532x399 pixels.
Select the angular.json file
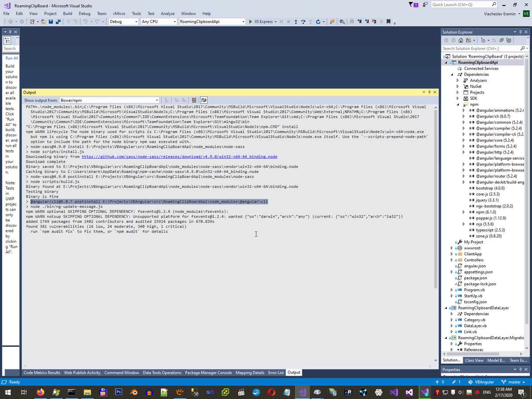[x=475, y=266]
